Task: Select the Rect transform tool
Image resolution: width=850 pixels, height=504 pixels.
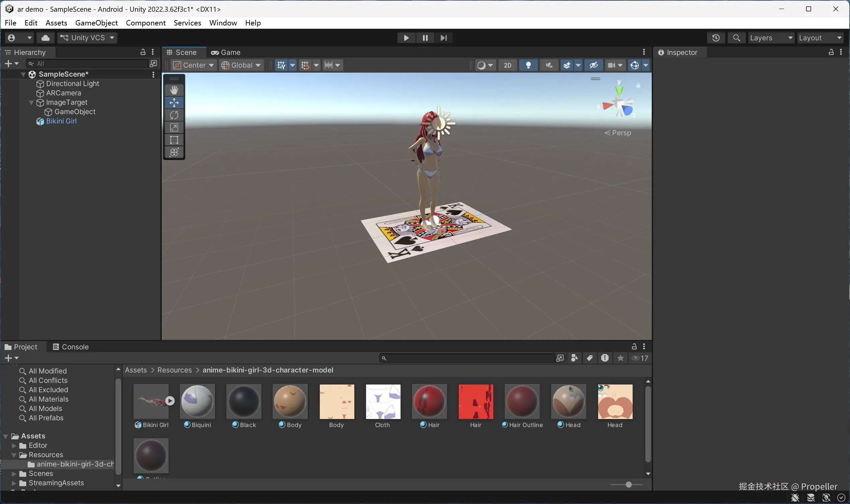Action: 174,140
